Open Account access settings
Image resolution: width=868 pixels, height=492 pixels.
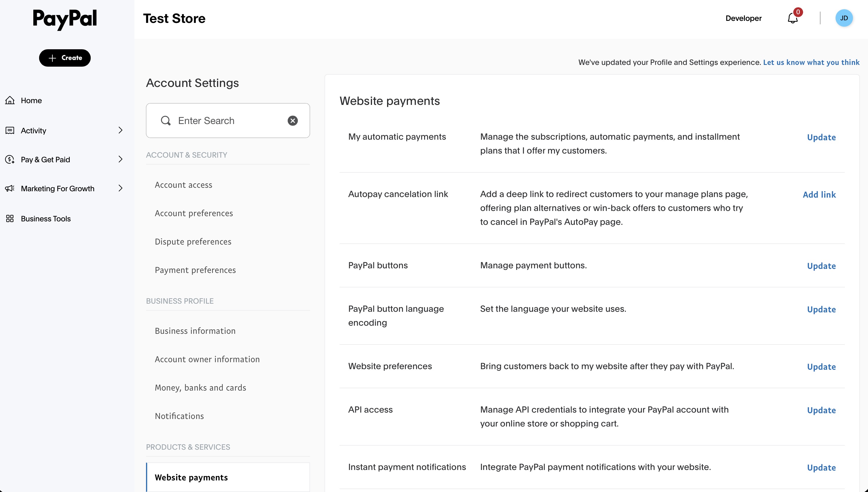(183, 185)
